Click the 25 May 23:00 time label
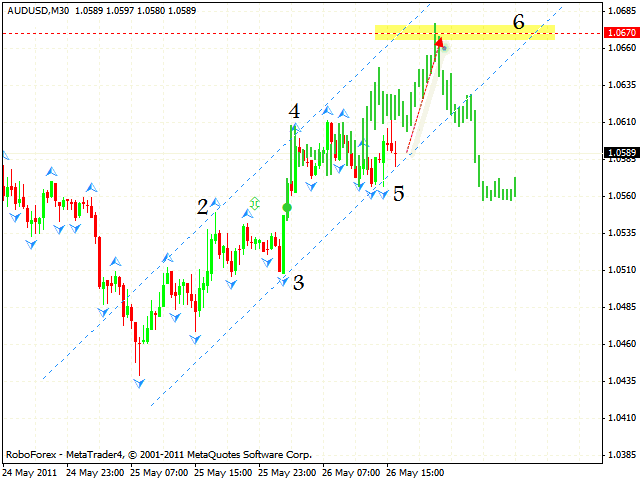Viewport: 640px width, 480px height. tap(287, 473)
